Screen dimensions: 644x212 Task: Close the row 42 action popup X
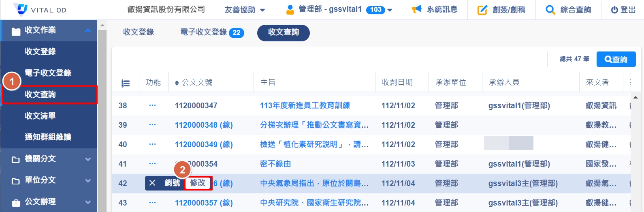[152, 183]
